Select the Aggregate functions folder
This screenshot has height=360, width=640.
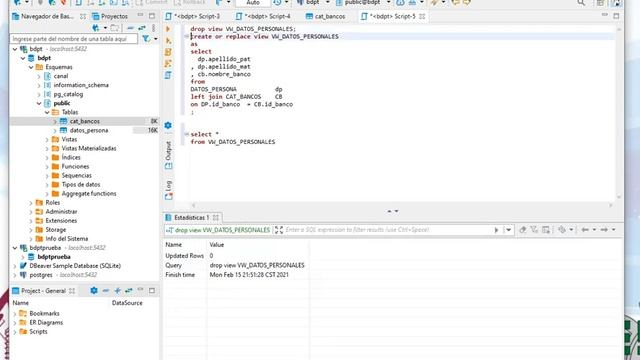tap(89, 193)
